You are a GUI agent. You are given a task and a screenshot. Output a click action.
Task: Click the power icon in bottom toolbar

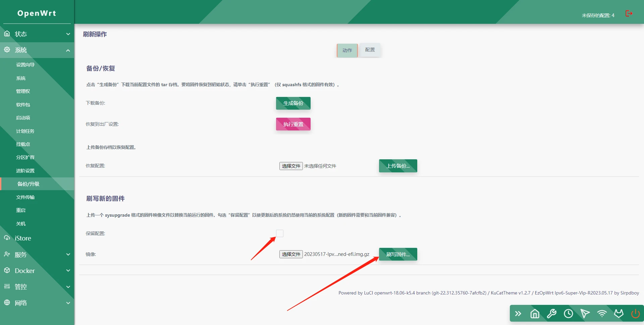pos(636,314)
